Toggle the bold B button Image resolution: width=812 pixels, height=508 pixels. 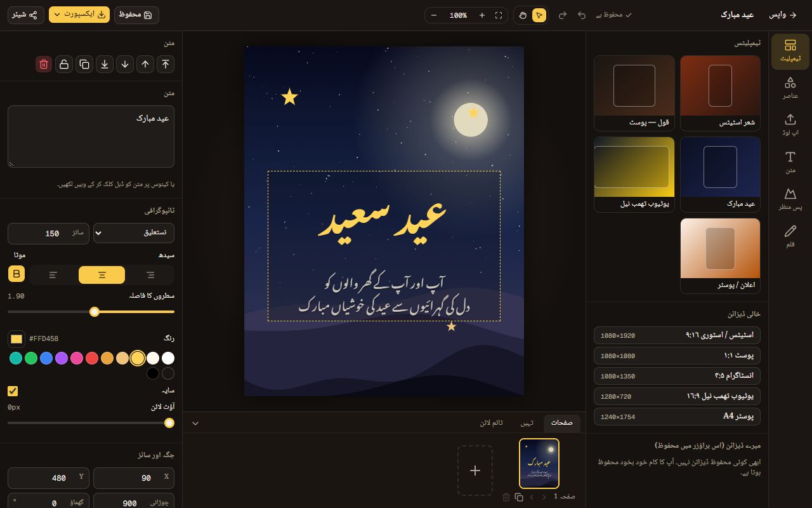(16, 274)
